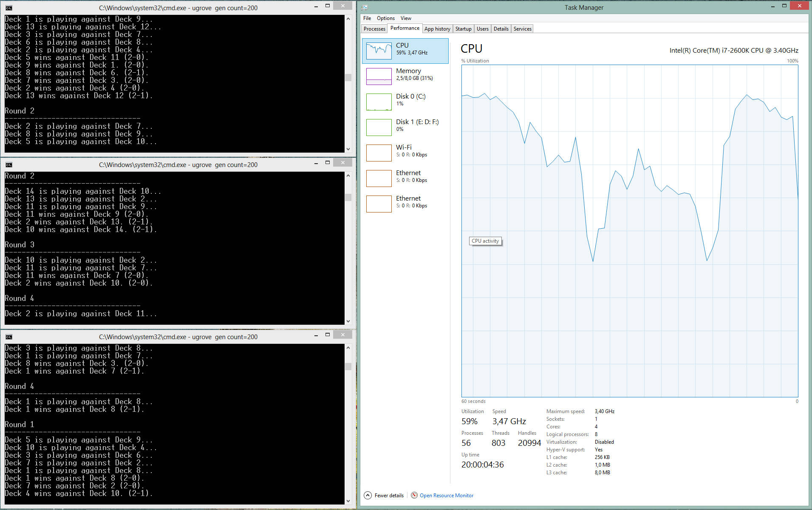The height and width of the screenshot is (510, 812).
Task: Select the second Ethernet adapter in sidebar
Action: coord(405,204)
